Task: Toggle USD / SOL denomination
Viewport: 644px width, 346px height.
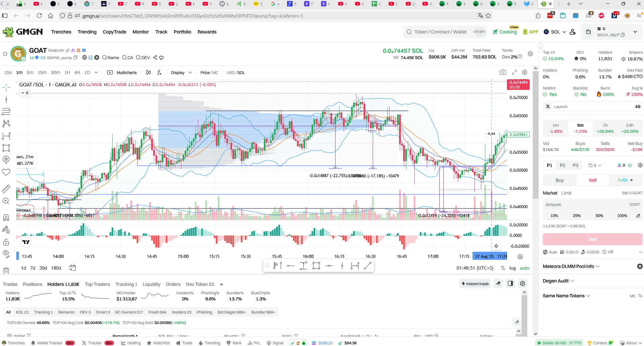Action: [x=235, y=73]
